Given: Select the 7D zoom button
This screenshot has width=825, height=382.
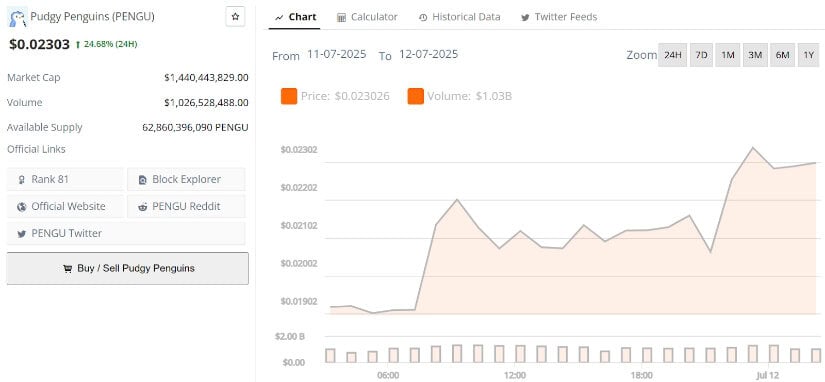Looking at the screenshot, I should [x=701, y=55].
